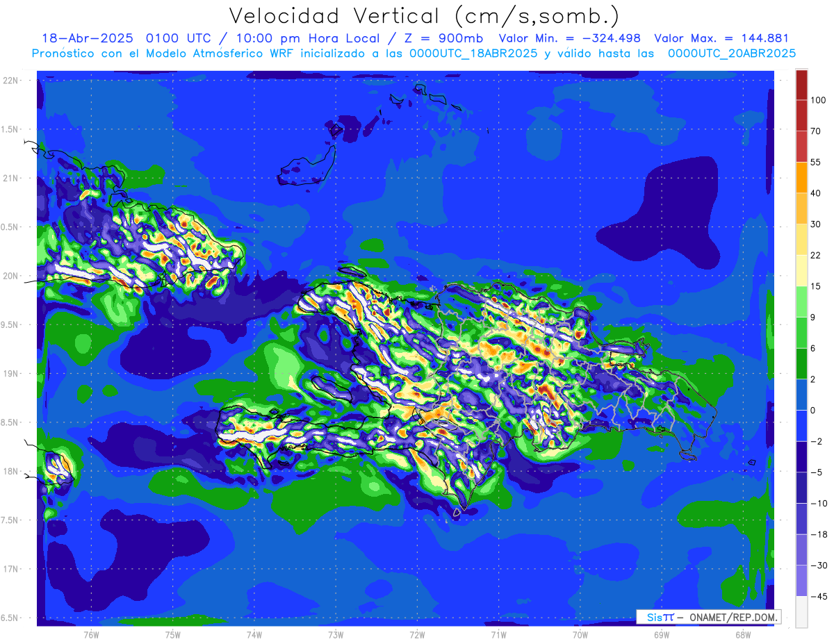Image resolution: width=834 pixels, height=644 pixels.
Task: Pick the white swatch below -45
Action: point(801,611)
